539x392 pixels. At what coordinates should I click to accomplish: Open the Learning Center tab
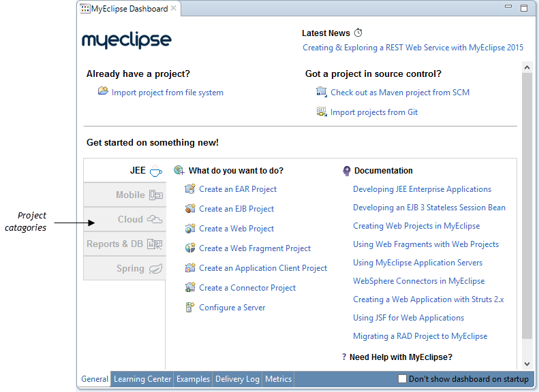coord(142,379)
